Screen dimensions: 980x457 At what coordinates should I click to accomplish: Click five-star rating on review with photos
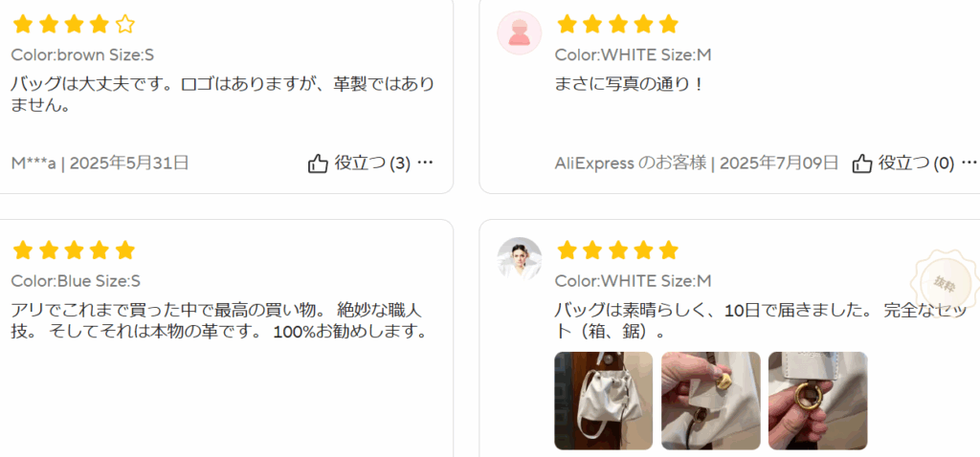[617, 250]
